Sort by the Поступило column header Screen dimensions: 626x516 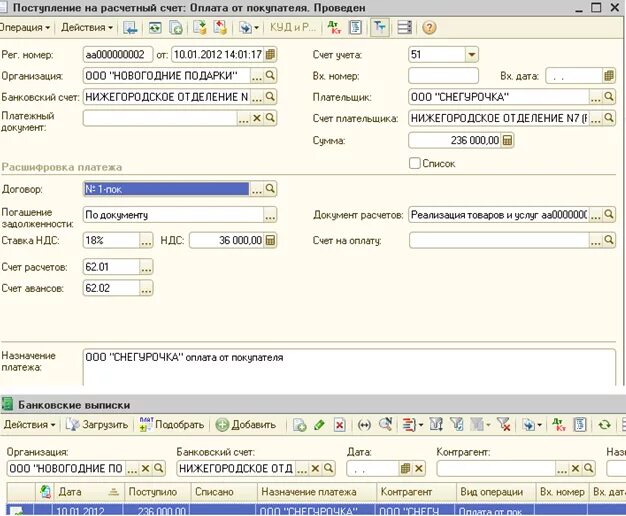click(158, 492)
